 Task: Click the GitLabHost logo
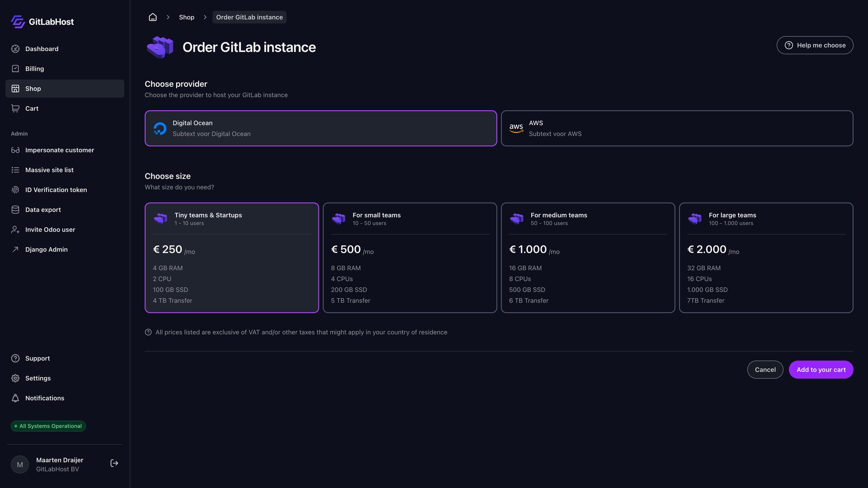coord(42,21)
